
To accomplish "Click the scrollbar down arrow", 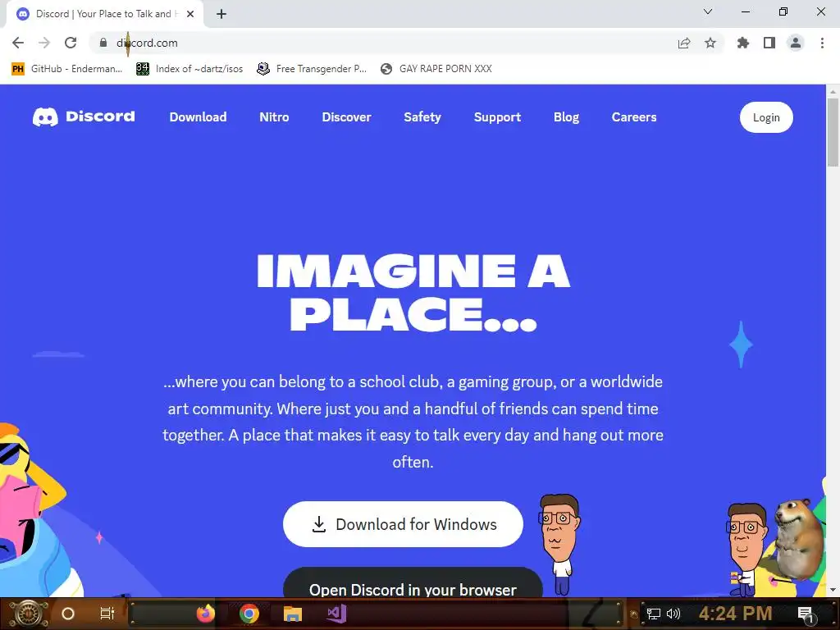I will coord(833,590).
